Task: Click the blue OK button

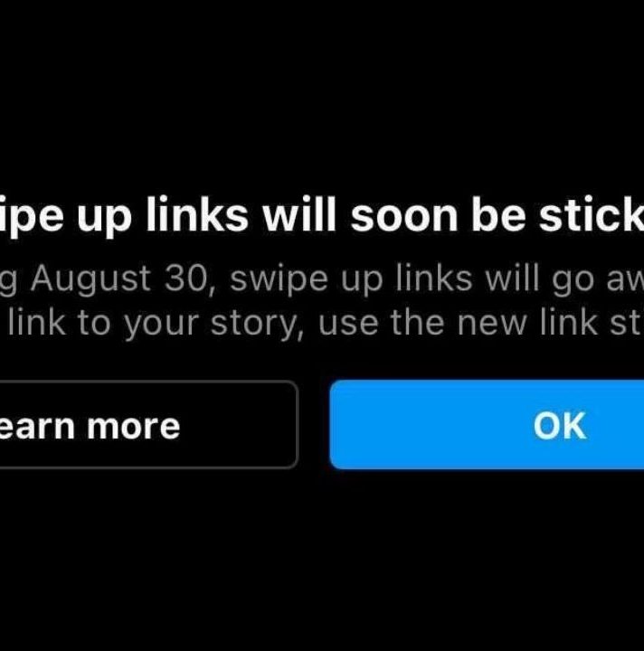Action: (x=487, y=425)
